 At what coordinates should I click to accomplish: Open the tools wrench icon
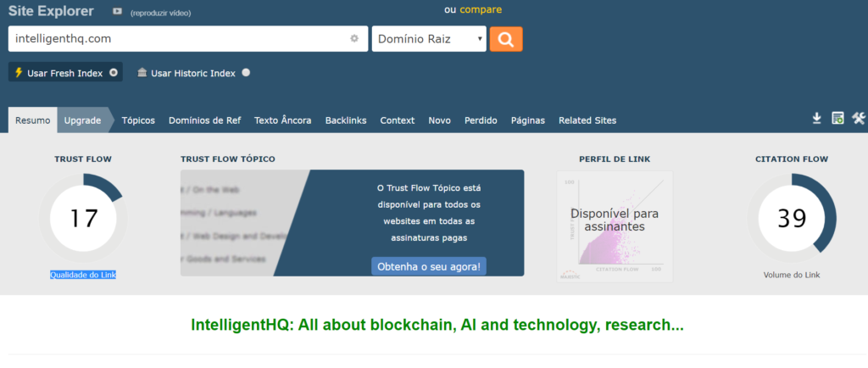pos(859,118)
